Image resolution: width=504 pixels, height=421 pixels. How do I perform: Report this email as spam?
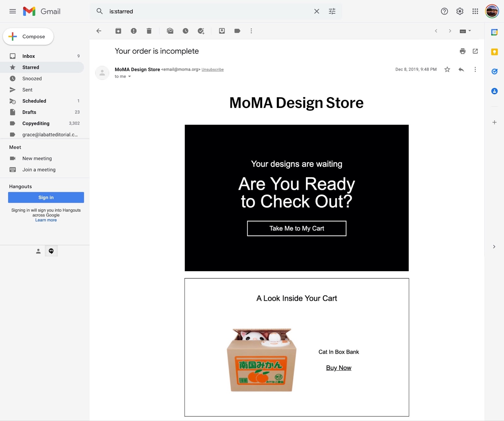coord(134,31)
